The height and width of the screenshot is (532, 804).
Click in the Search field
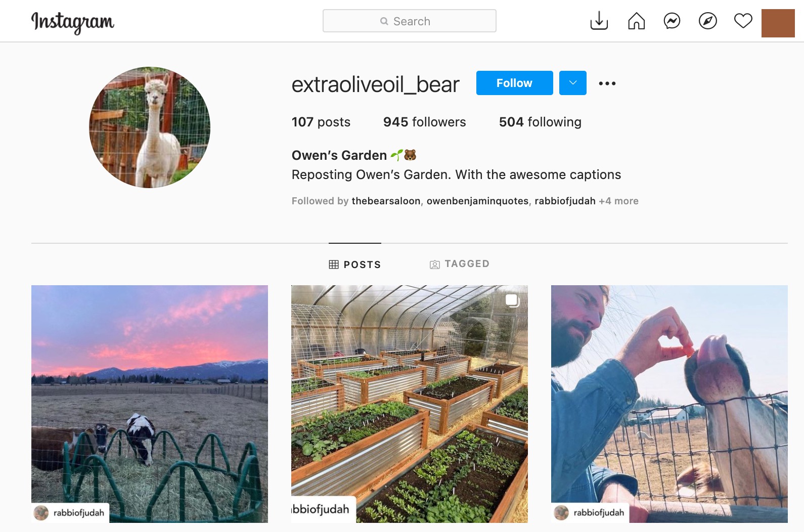pos(410,21)
